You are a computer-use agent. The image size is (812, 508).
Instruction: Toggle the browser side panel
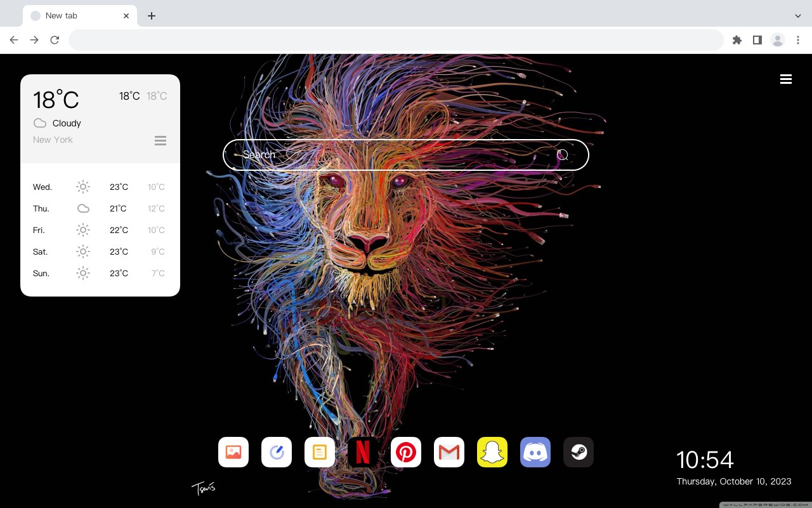757,40
